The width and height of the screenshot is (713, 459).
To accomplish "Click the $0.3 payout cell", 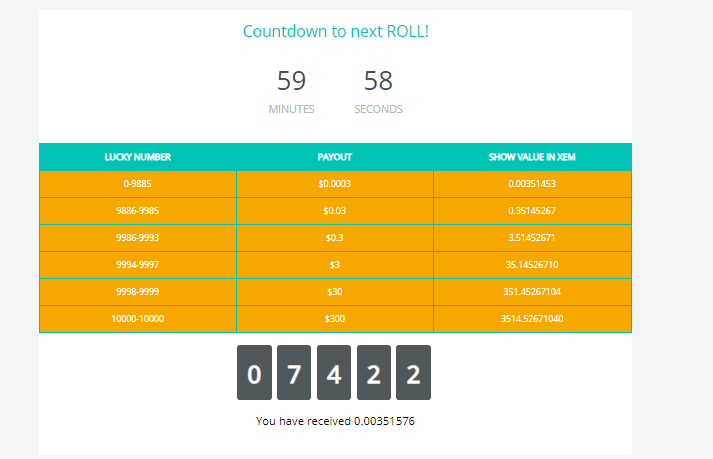I will pos(334,238).
